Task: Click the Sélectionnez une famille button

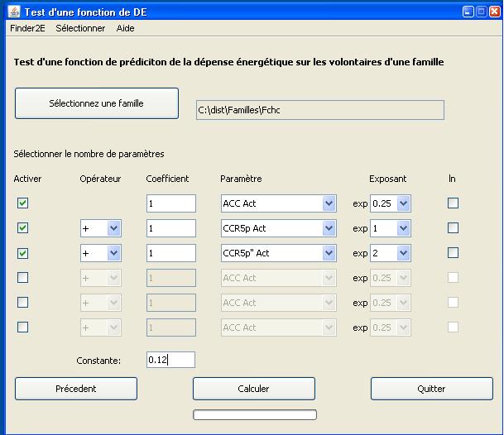Action: [x=97, y=103]
